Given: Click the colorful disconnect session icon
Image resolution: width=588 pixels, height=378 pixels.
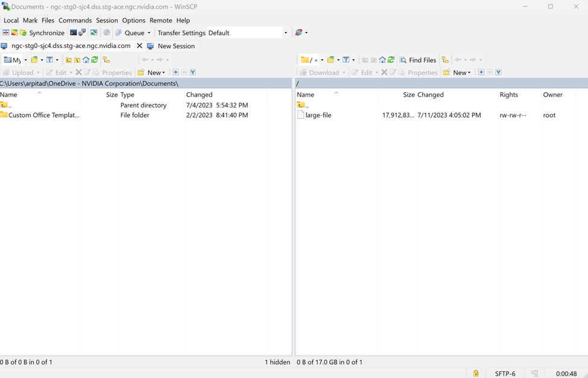Looking at the screenshot, I should coord(299,33).
